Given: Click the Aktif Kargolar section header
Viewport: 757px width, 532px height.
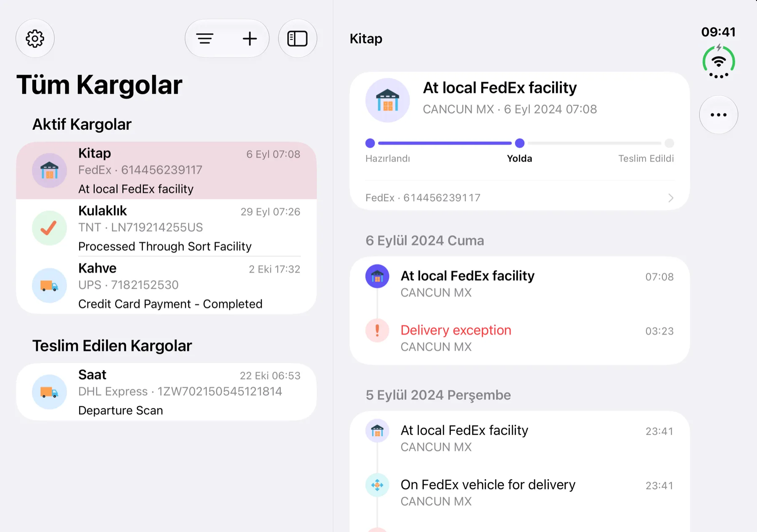Looking at the screenshot, I should tap(82, 124).
